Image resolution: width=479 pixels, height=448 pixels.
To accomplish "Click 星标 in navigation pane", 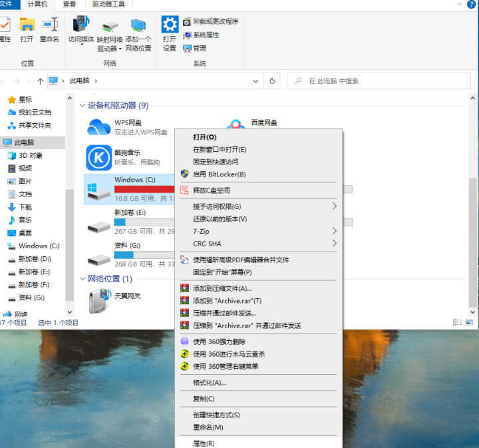I will (20, 100).
